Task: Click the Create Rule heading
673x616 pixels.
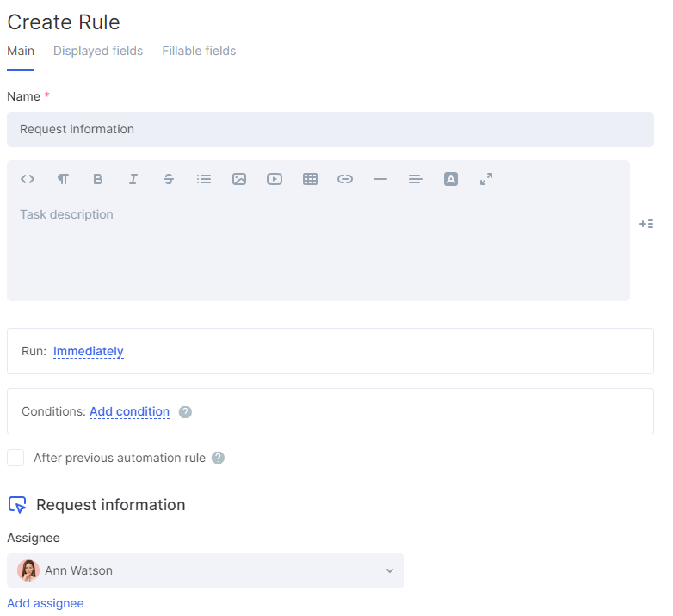Action: tap(64, 22)
